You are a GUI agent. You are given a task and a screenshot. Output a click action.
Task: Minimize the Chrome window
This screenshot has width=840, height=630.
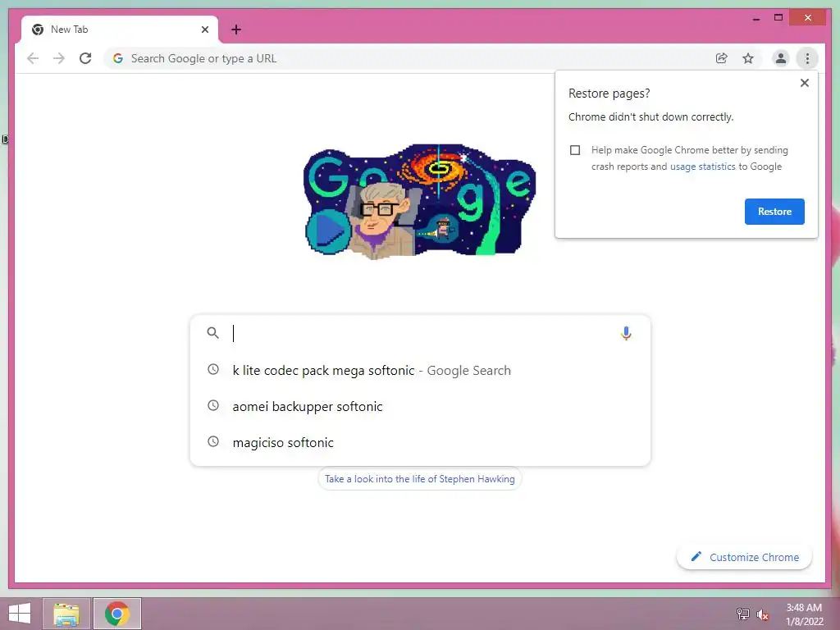click(x=756, y=18)
